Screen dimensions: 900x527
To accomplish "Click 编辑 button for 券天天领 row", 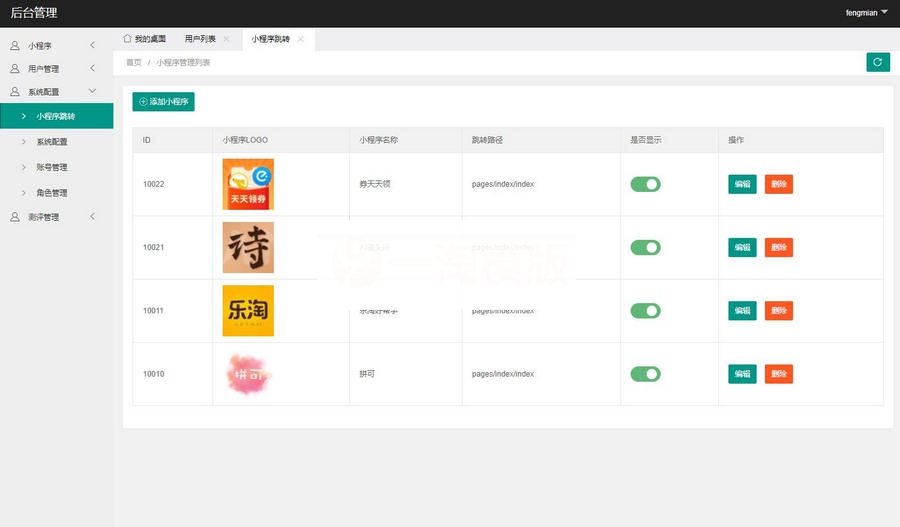I will (742, 184).
